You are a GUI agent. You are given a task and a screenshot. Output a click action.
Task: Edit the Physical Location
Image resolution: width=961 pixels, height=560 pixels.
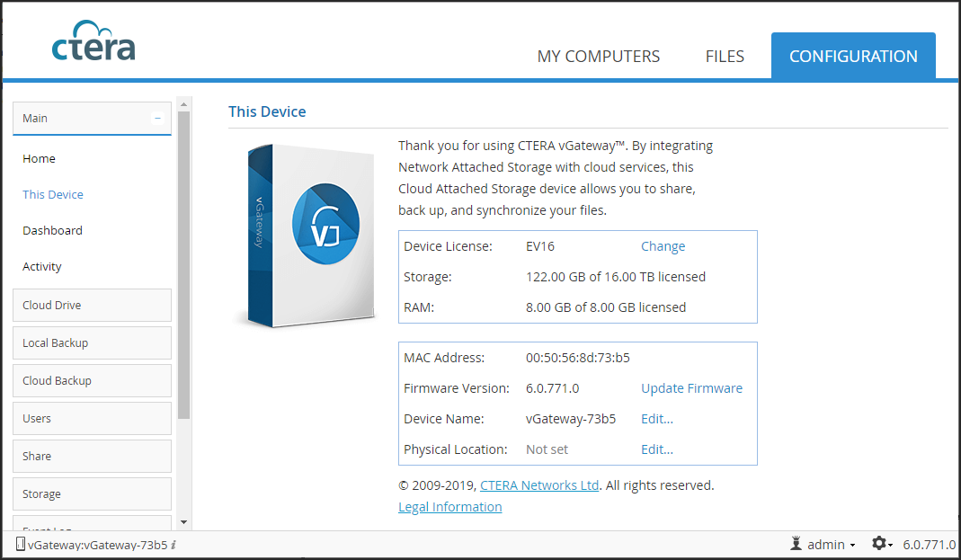pyautogui.click(x=657, y=449)
